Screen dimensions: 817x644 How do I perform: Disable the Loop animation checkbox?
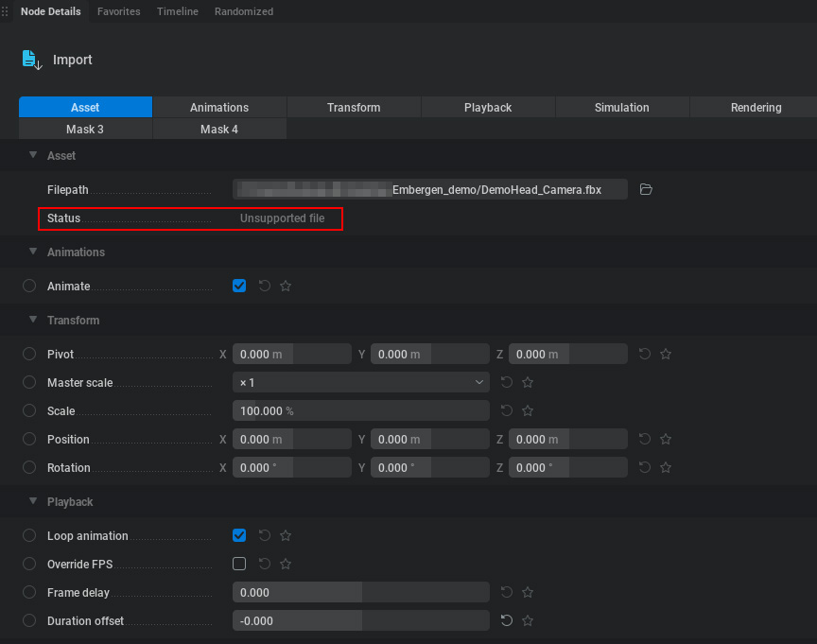(239, 535)
